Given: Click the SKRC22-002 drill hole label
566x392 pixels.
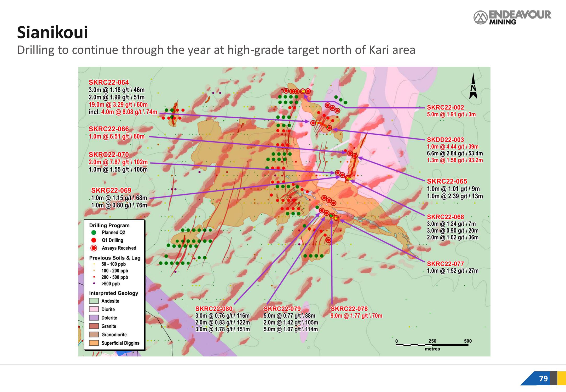Looking at the screenshot, I should point(446,107).
